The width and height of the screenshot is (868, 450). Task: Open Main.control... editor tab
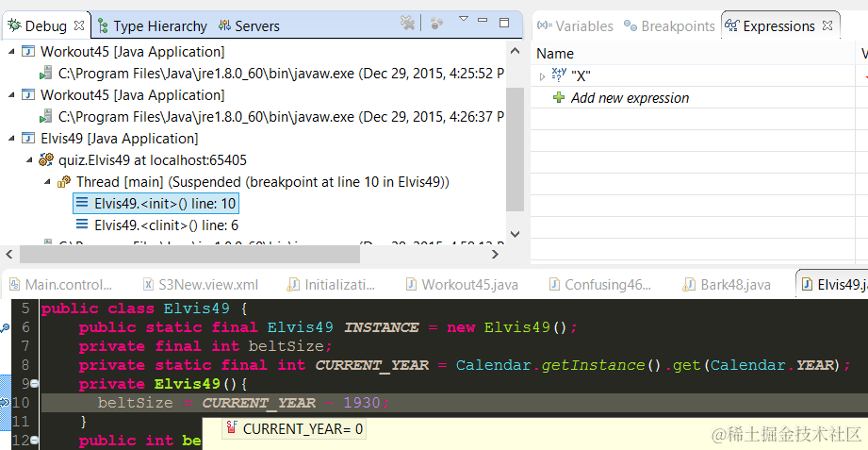(61, 284)
